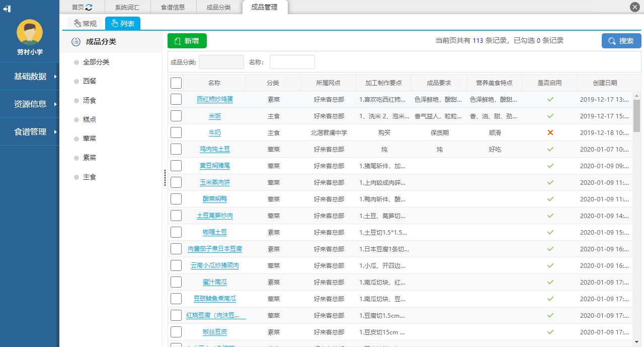The width and height of the screenshot is (644, 347).
Task: Click the refresh icon on 首页 tab
Action: pos(89,7)
